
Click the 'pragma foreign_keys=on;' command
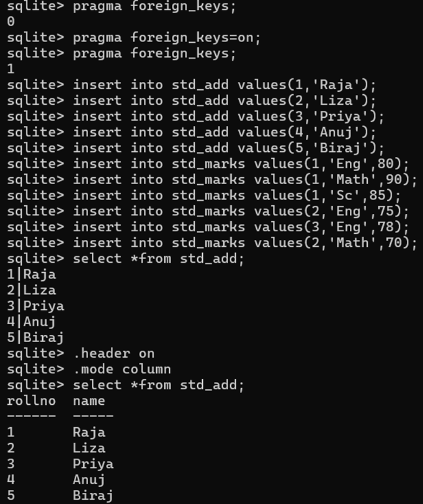[166, 37]
